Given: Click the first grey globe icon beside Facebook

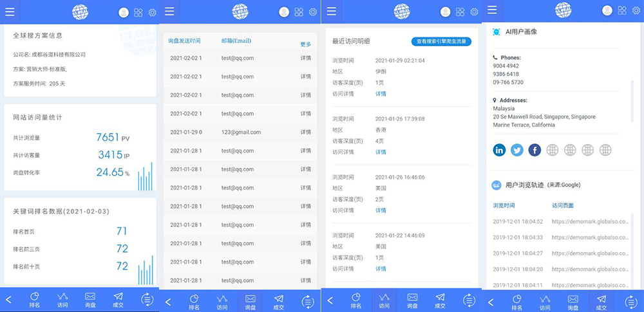Looking at the screenshot, I should [552, 150].
